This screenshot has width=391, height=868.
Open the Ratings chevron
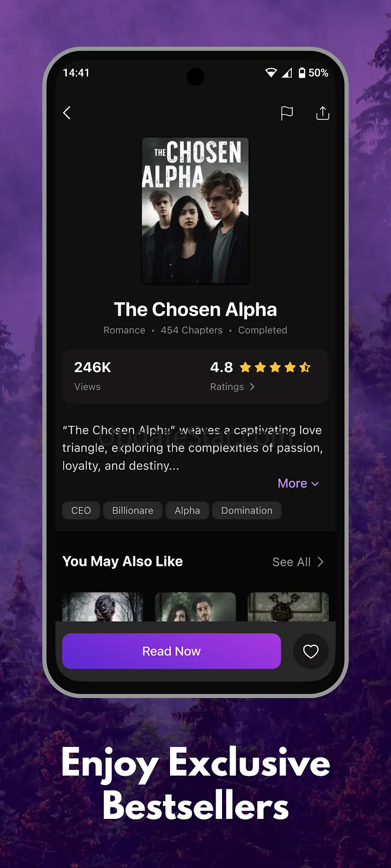[x=252, y=387]
